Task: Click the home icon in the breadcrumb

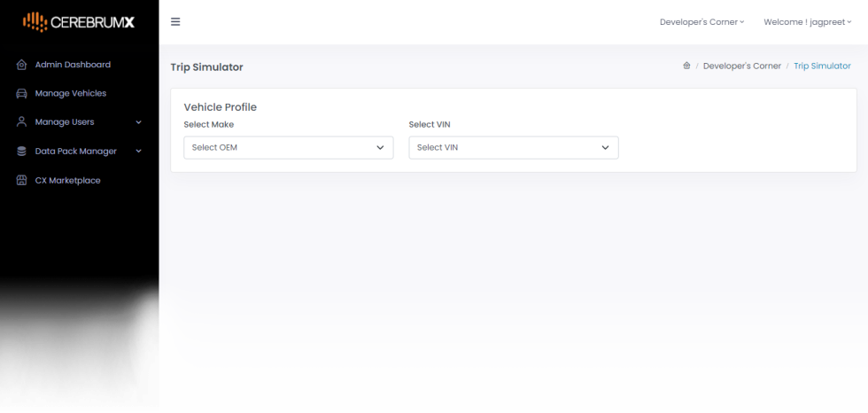Action: [686, 66]
